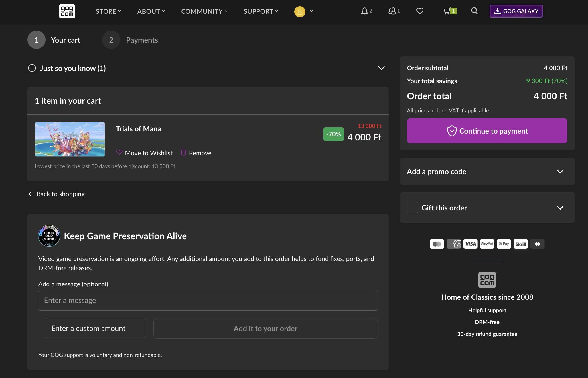
Task: Open the COMMUNITY menu
Action: pos(204,11)
